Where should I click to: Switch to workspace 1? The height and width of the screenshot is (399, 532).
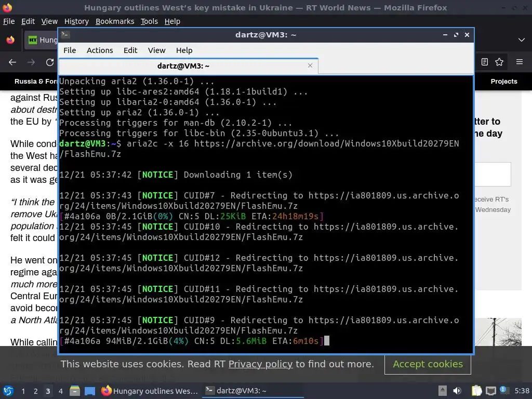coord(23,391)
